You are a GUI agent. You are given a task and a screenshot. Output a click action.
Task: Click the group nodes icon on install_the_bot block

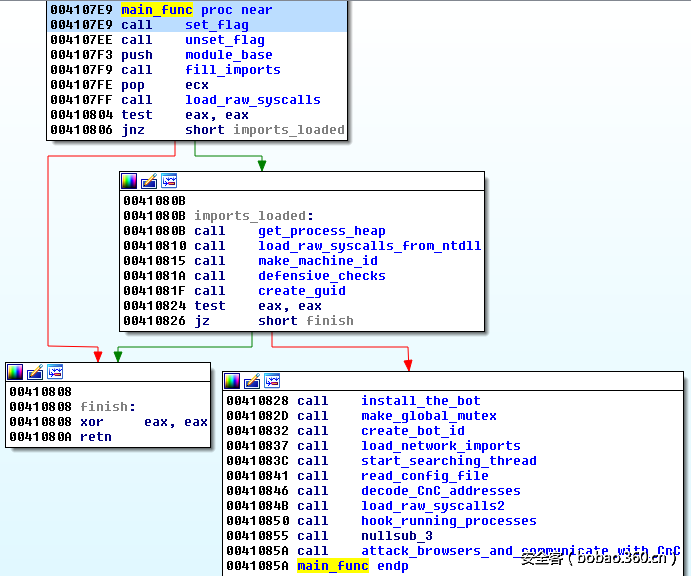tap(272, 381)
